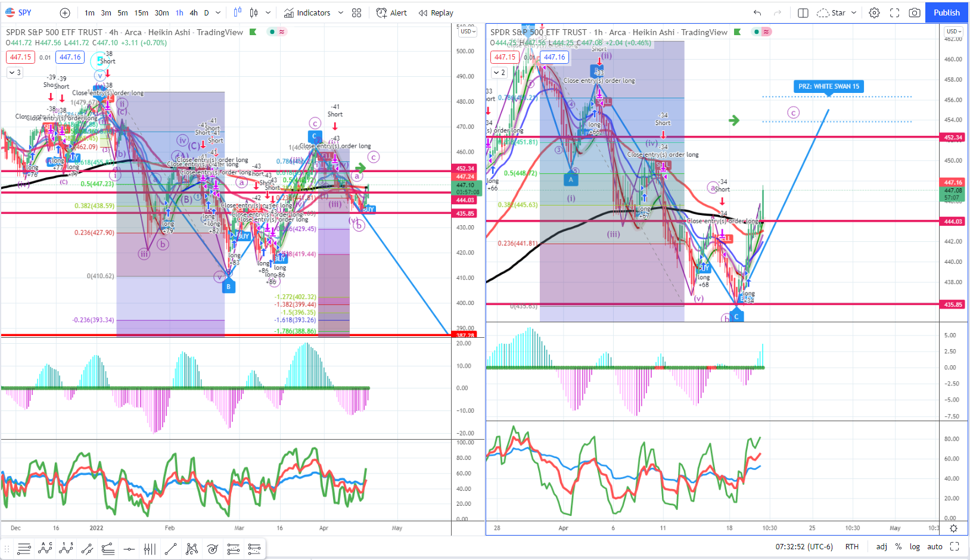
Task: Select the 30m timeframe
Action: pos(161,13)
